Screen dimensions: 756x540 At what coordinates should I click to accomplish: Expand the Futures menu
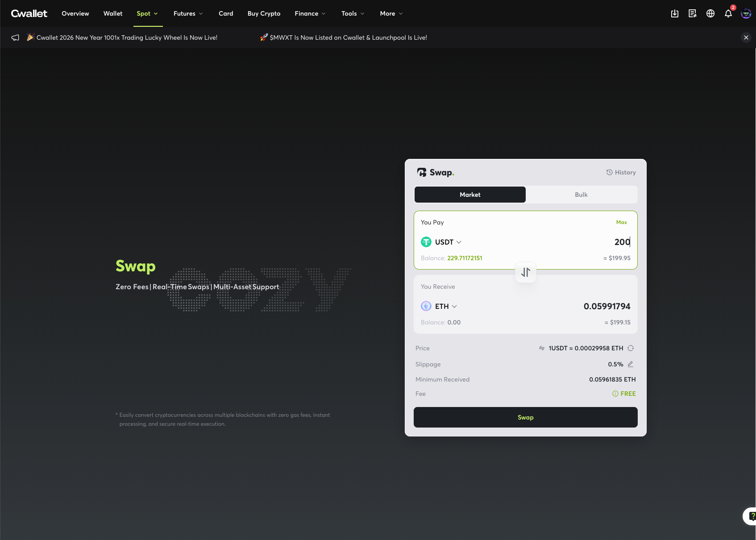188,13
